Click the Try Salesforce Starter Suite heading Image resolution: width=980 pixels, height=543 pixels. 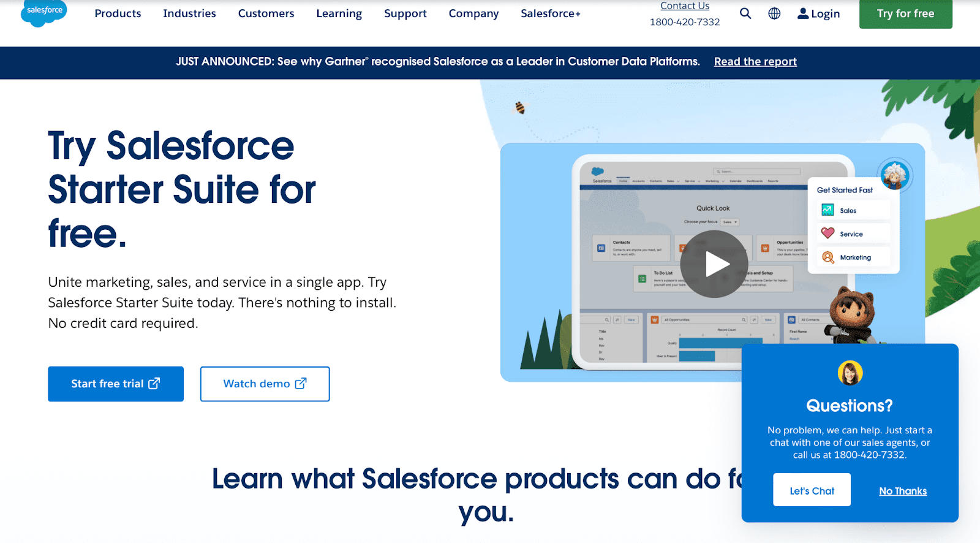(182, 189)
